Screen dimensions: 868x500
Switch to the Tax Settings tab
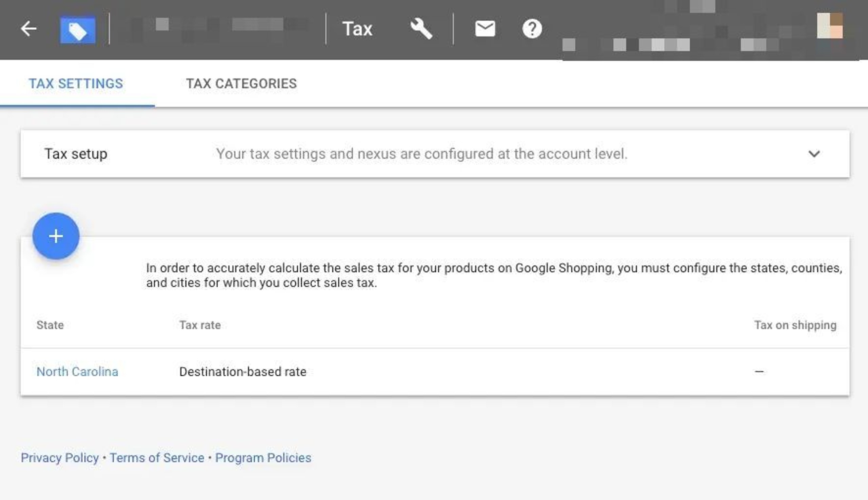click(x=76, y=84)
